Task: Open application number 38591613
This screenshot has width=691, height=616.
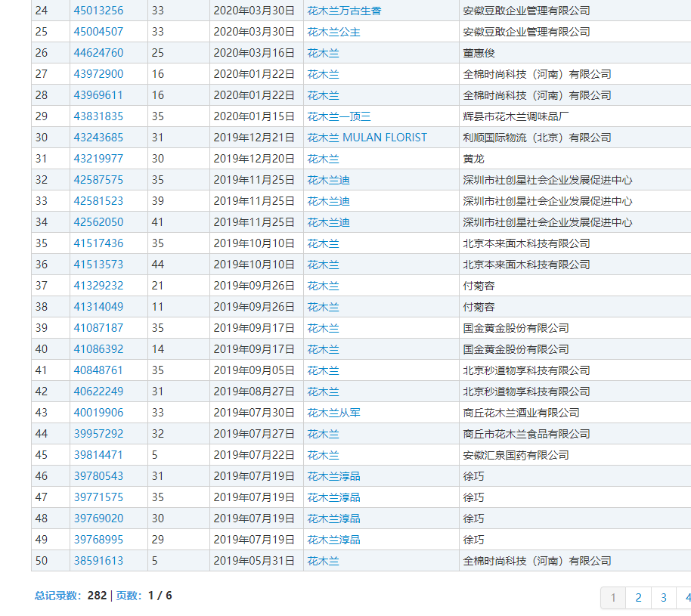Action: tap(98, 561)
